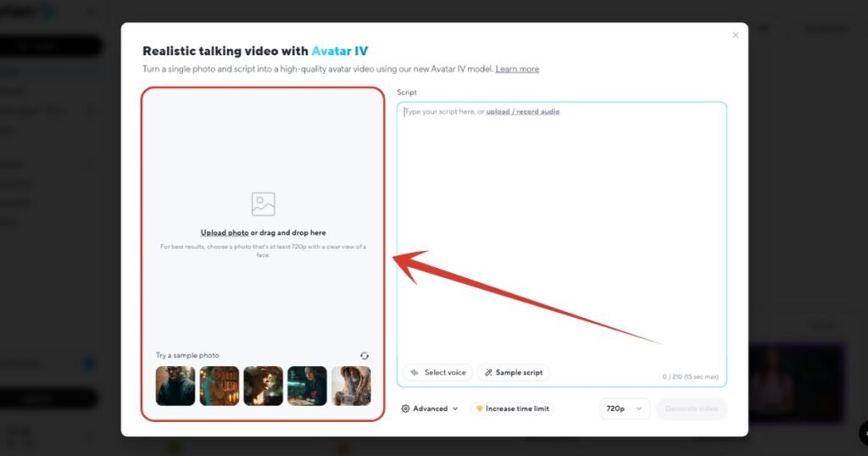
Task: Click the Generate video button
Action: [691, 409]
